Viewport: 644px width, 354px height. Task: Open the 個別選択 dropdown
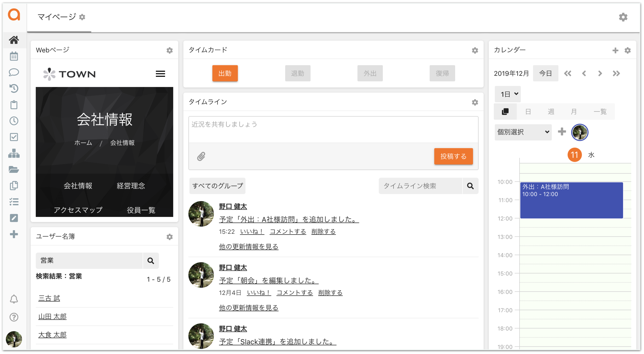(523, 132)
